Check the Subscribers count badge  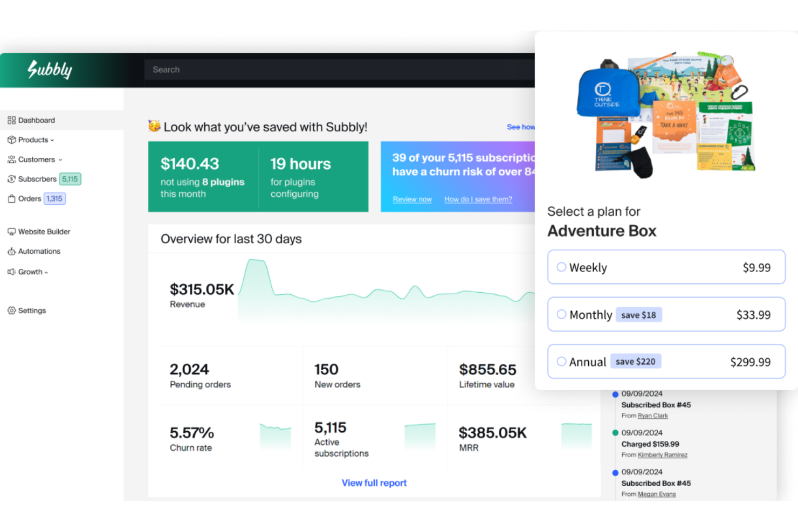pos(70,178)
